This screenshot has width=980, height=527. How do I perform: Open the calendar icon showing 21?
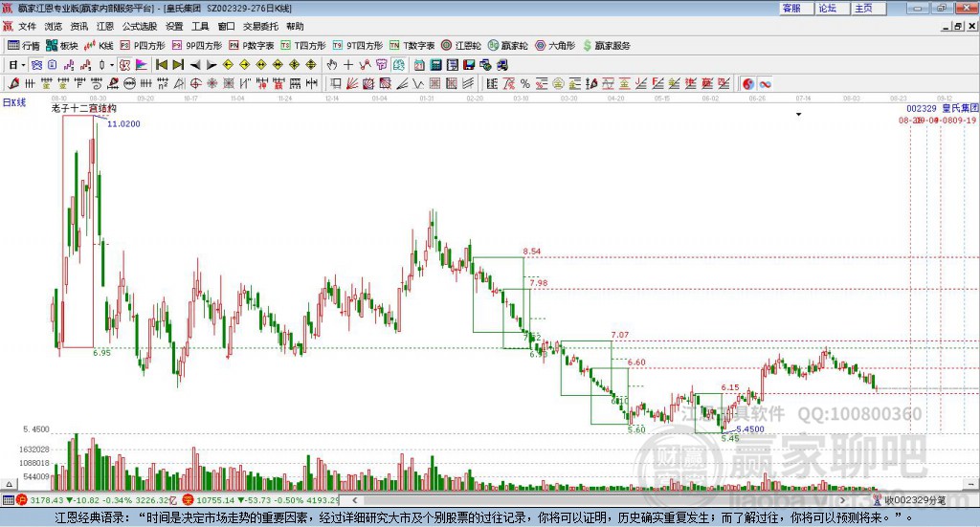(419, 65)
